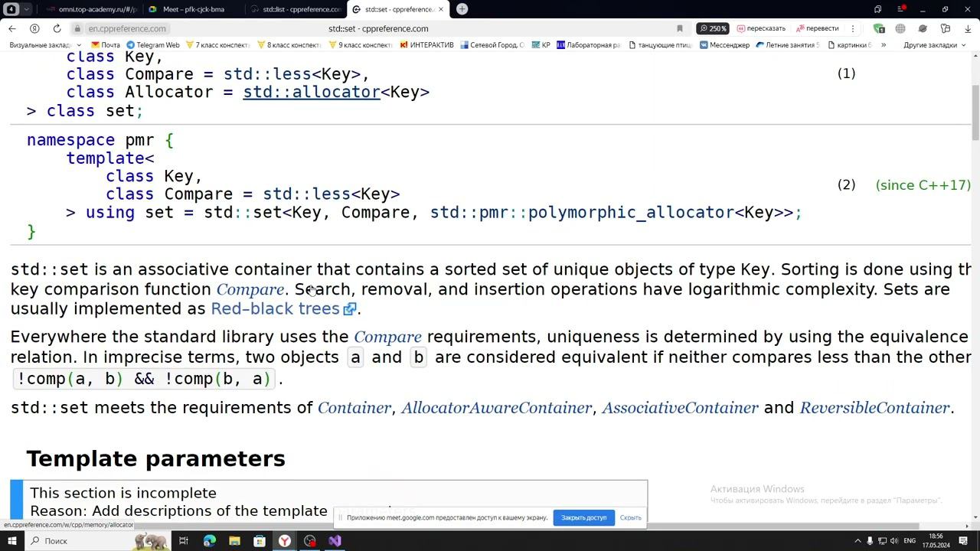The image size is (980, 551).
Task: Switch input language via ENG indicator
Action: tap(910, 541)
